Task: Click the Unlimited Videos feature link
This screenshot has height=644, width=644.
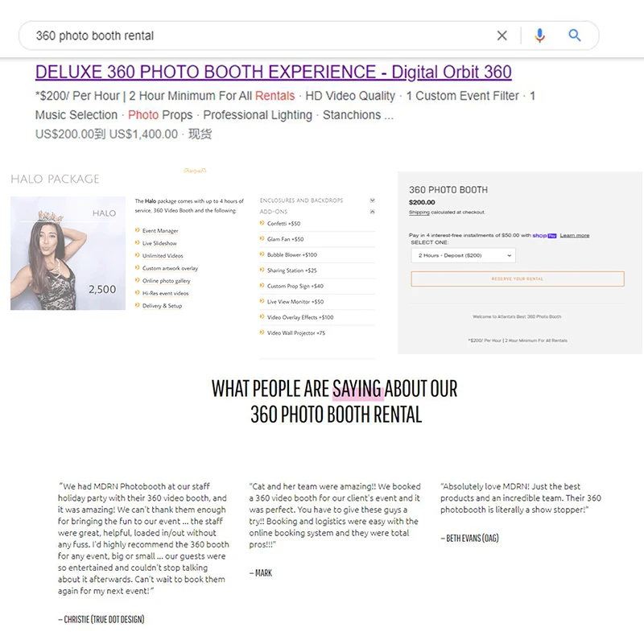Action: (163, 255)
